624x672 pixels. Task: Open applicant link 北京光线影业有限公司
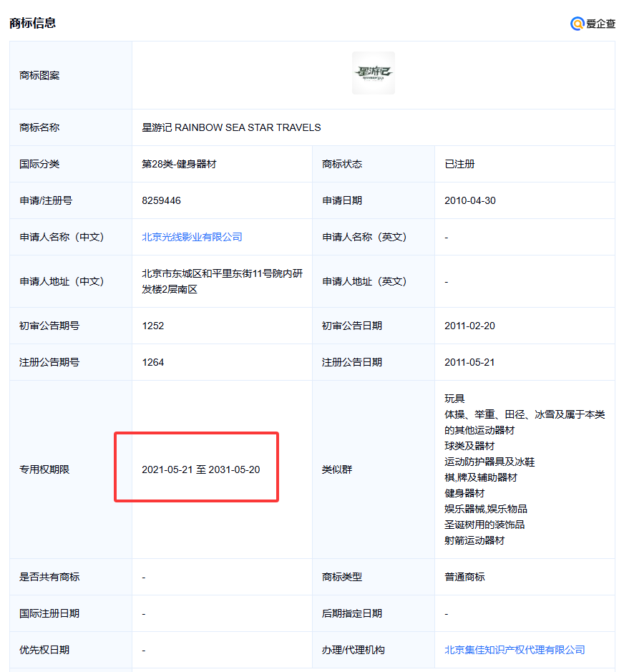click(192, 237)
